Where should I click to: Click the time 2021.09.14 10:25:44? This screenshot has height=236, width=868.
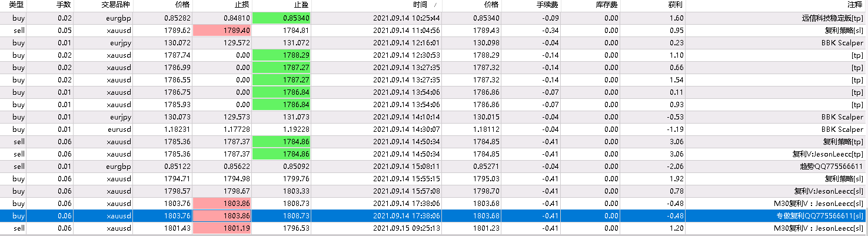[x=407, y=18]
